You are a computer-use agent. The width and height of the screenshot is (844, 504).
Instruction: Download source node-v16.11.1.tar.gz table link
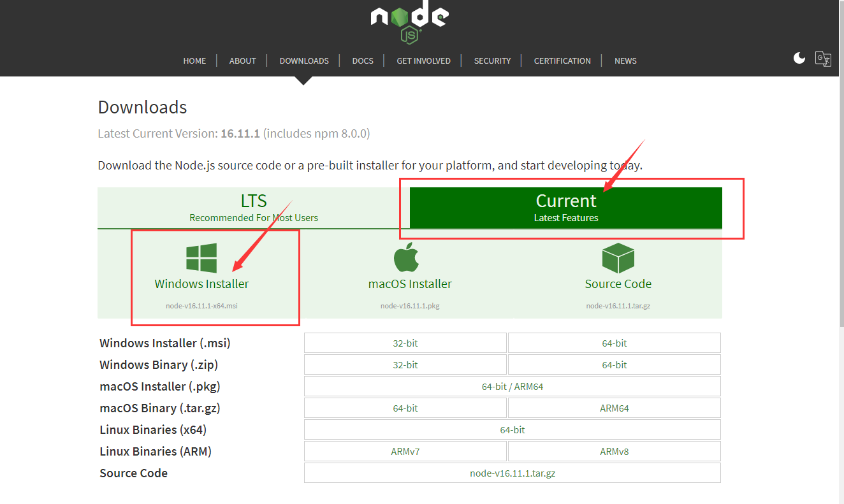click(513, 473)
